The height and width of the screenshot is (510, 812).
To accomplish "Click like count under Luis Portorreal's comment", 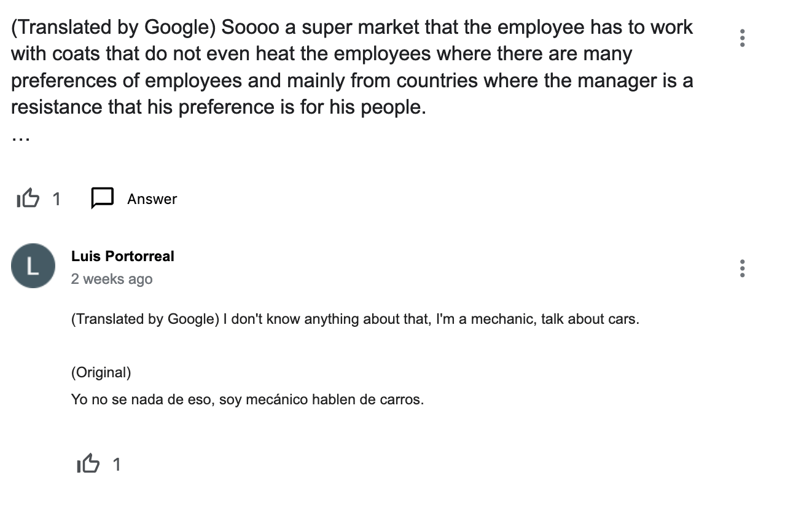I will pos(117,465).
